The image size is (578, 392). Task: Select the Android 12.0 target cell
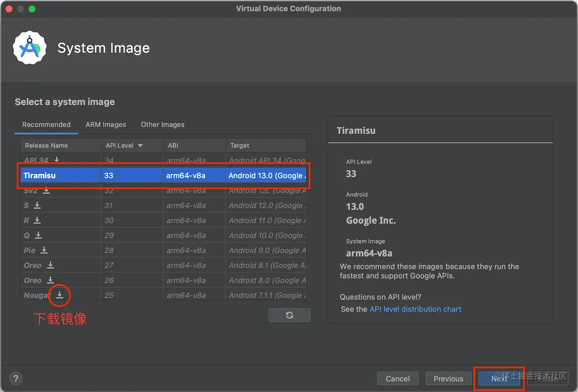tap(266, 205)
